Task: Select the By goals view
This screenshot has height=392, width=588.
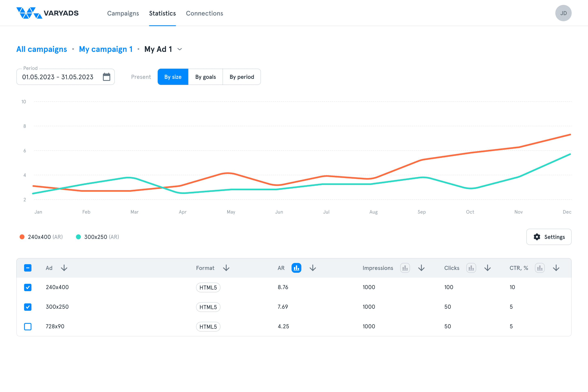Action: tap(205, 77)
